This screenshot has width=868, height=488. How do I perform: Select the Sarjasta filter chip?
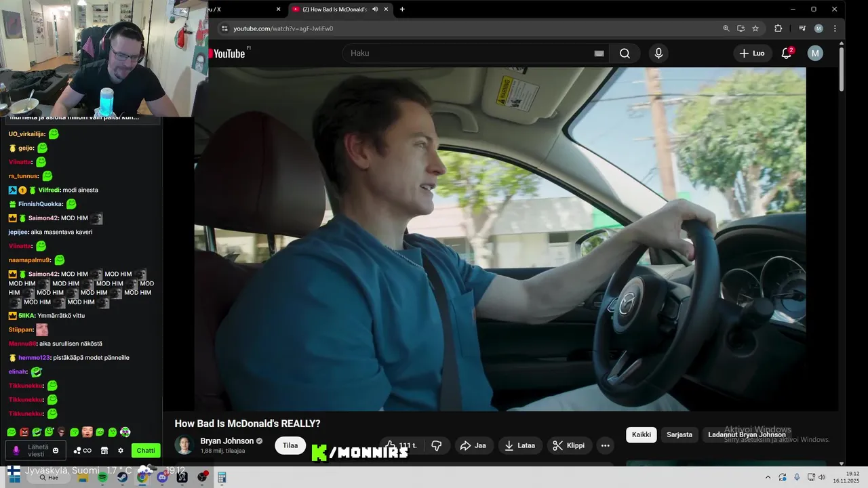coord(679,435)
